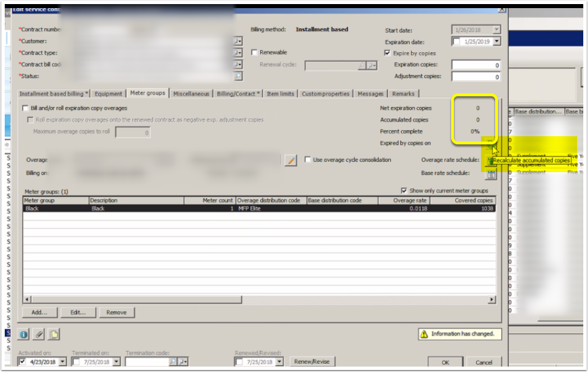The image size is (588, 372).
Task: Expand the Activated on date dropdown
Action: [62, 362]
